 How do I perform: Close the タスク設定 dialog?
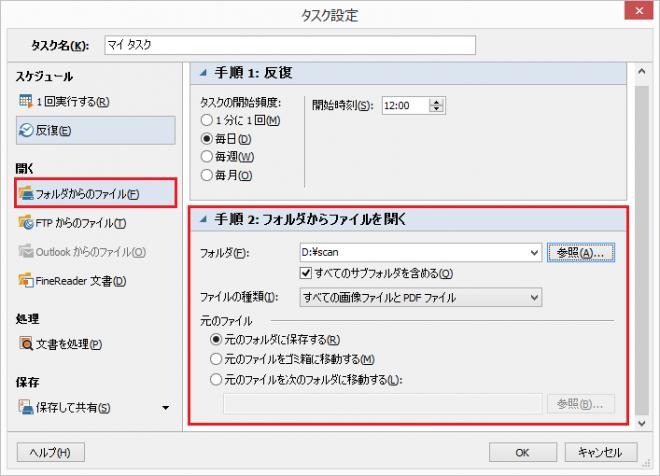639,11
